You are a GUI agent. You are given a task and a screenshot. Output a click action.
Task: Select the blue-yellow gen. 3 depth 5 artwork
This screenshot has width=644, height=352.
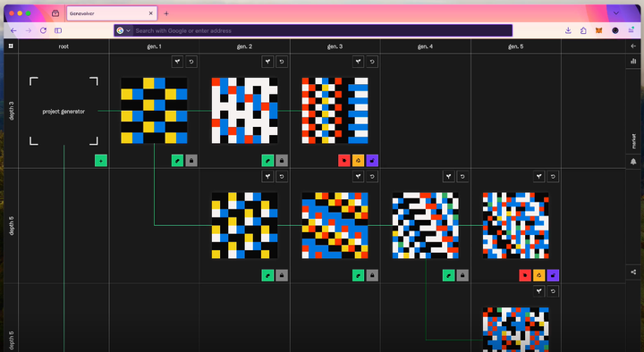[335, 226]
